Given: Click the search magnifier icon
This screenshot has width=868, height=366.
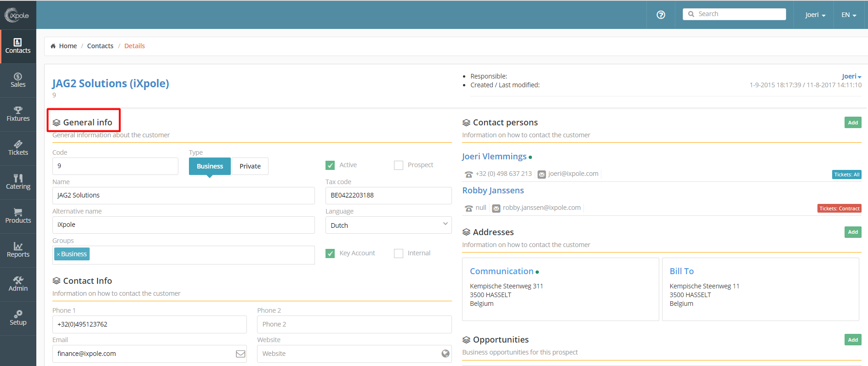Looking at the screenshot, I should pos(691,14).
